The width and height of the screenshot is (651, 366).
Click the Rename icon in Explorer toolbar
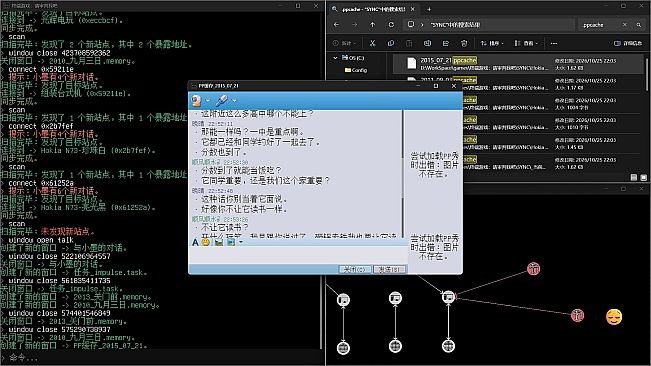click(427, 43)
